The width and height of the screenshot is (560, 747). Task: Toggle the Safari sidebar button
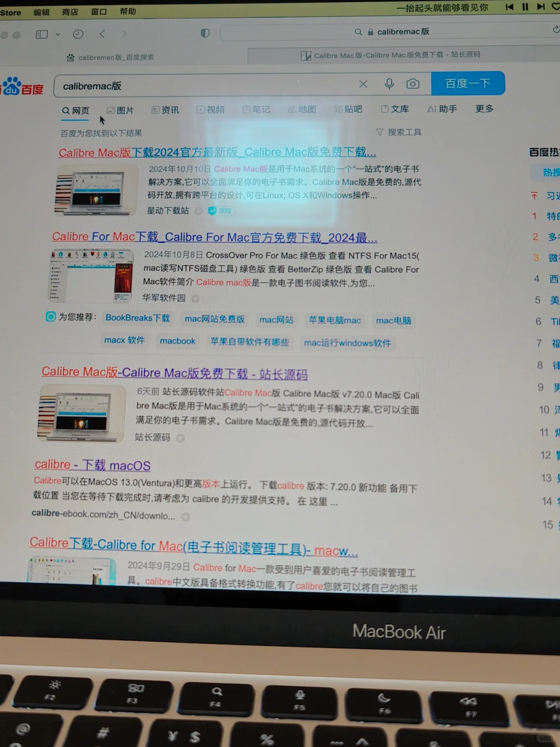[41, 34]
